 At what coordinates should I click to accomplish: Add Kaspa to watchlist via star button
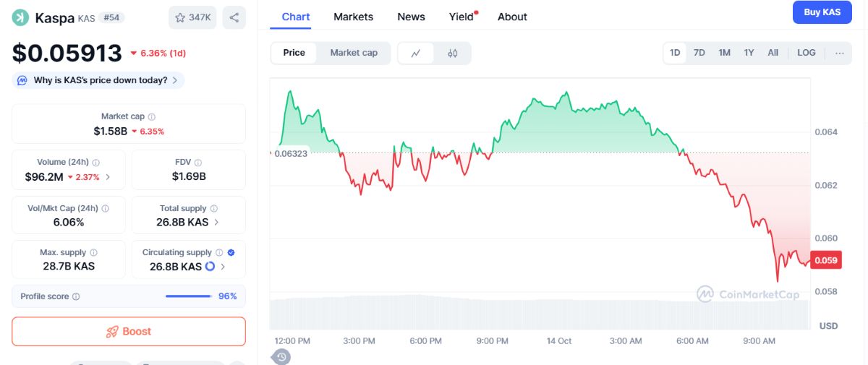click(192, 17)
